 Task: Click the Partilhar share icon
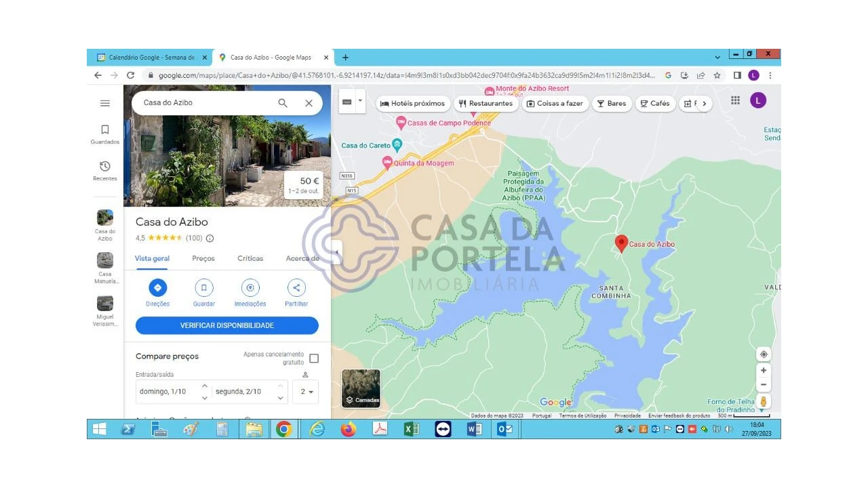point(296,287)
